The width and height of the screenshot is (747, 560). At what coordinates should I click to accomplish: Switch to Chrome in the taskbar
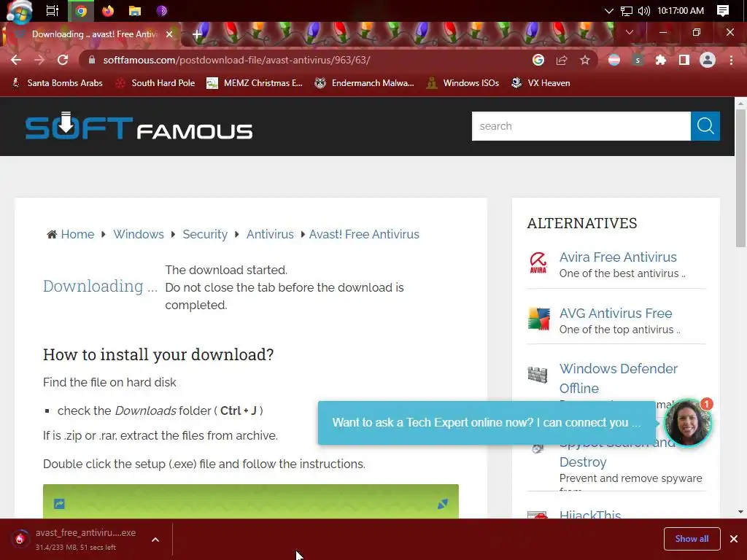coord(81,10)
